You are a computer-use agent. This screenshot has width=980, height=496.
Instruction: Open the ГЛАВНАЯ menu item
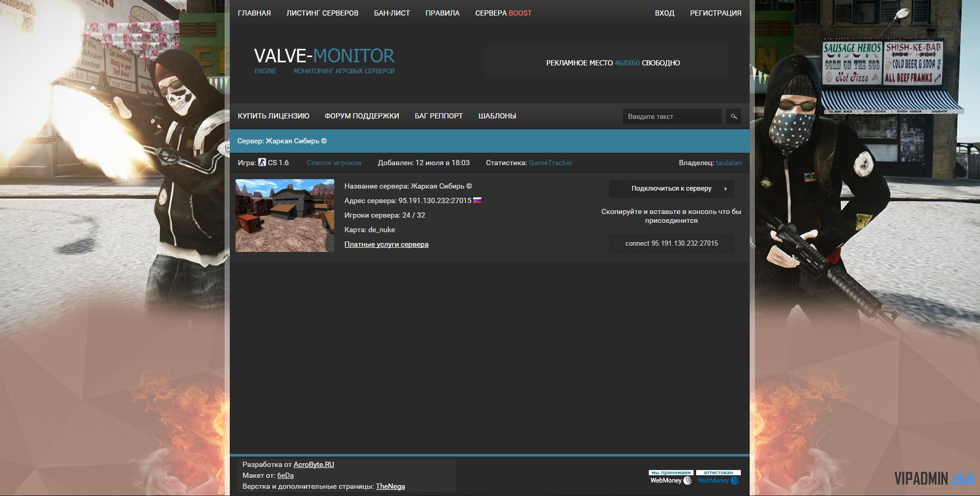[254, 13]
